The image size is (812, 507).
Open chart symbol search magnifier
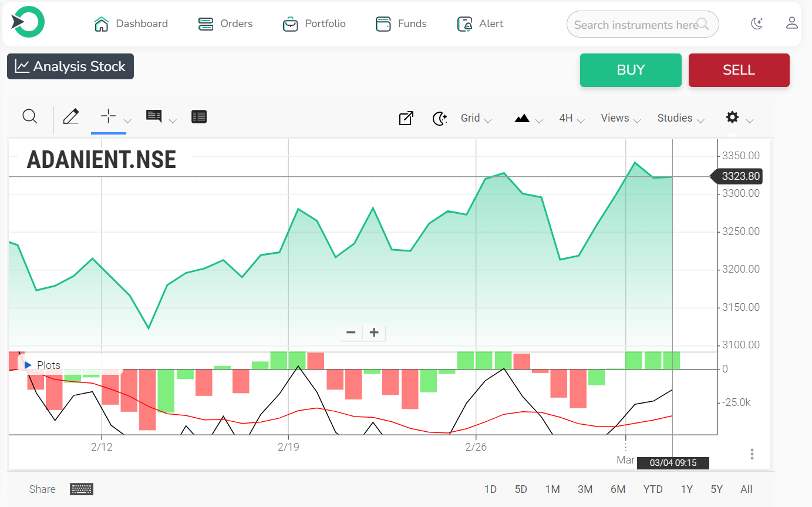pyautogui.click(x=30, y=116)
